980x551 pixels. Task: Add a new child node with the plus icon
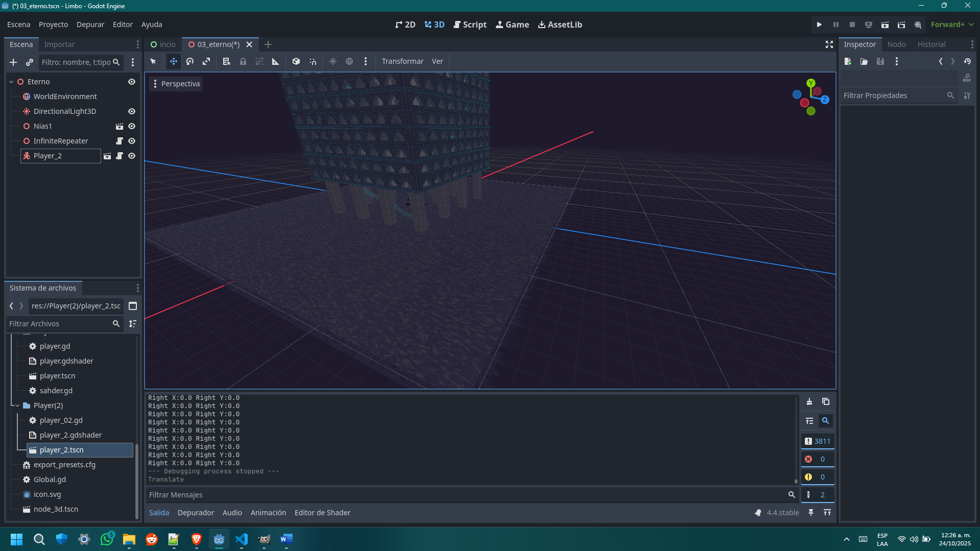(x=13, y=62)
